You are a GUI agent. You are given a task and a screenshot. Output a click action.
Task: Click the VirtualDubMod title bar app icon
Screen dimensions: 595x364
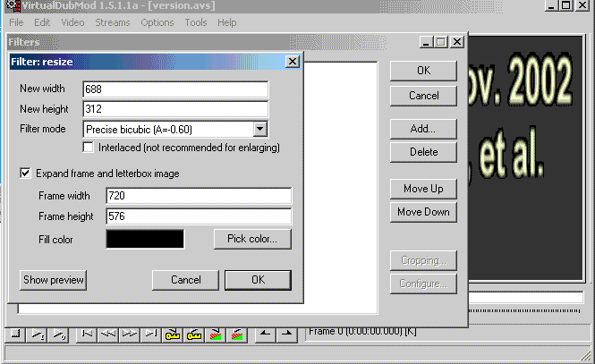(x=13, y=5)
